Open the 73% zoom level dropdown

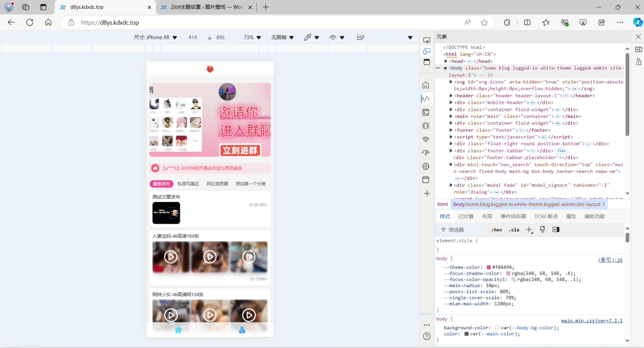(250, 38)
